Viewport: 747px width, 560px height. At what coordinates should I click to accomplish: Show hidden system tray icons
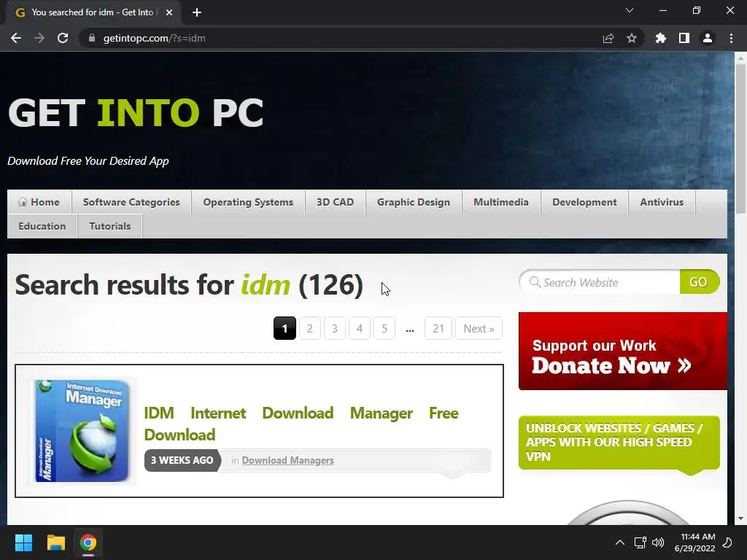(x=620, y=542)
